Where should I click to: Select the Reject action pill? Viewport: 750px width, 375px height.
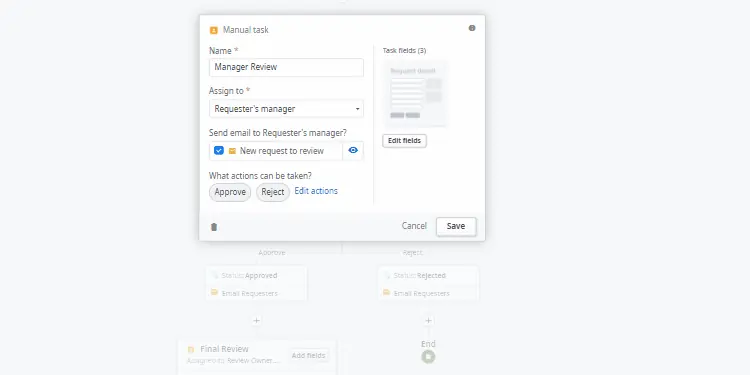(273, 192)
